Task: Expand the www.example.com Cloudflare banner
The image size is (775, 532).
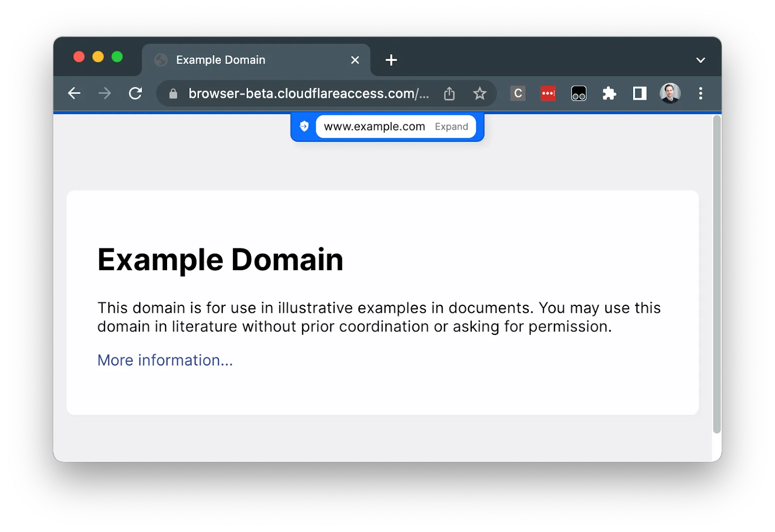Action: pos(451,126)
